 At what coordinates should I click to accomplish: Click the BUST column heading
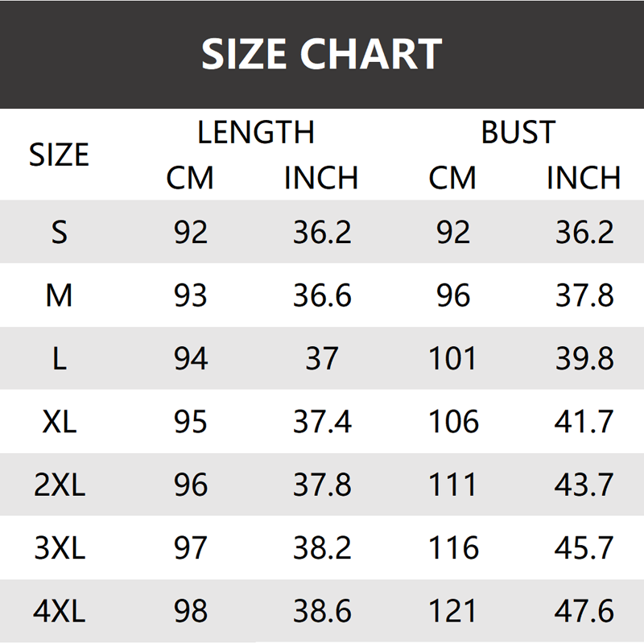(x=518, y=132)
